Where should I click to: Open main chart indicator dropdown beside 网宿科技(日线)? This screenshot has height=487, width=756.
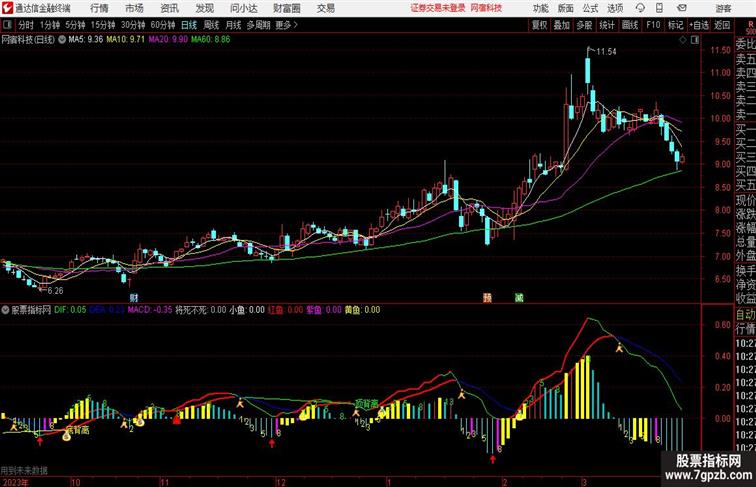point(62,40)
